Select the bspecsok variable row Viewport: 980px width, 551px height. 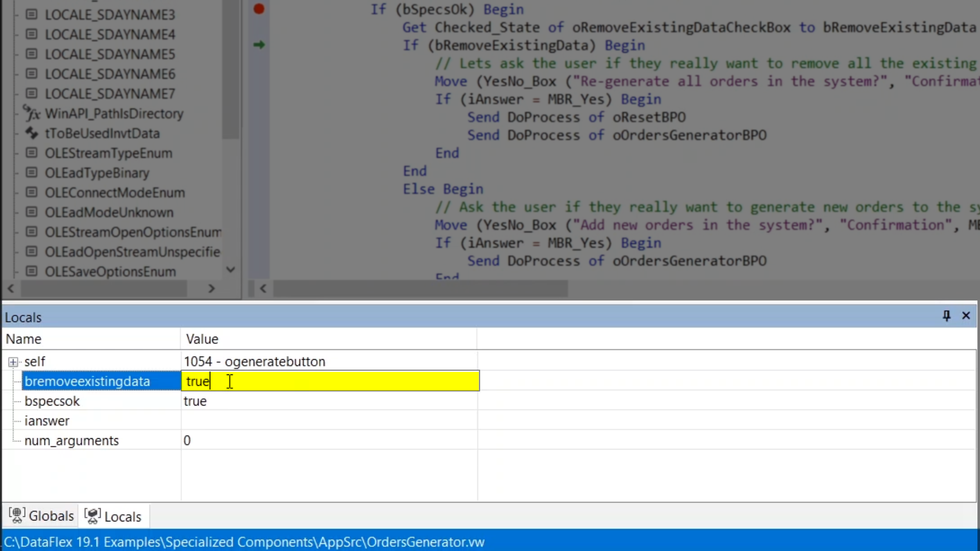pyautogui.click(x=52, y=401)
